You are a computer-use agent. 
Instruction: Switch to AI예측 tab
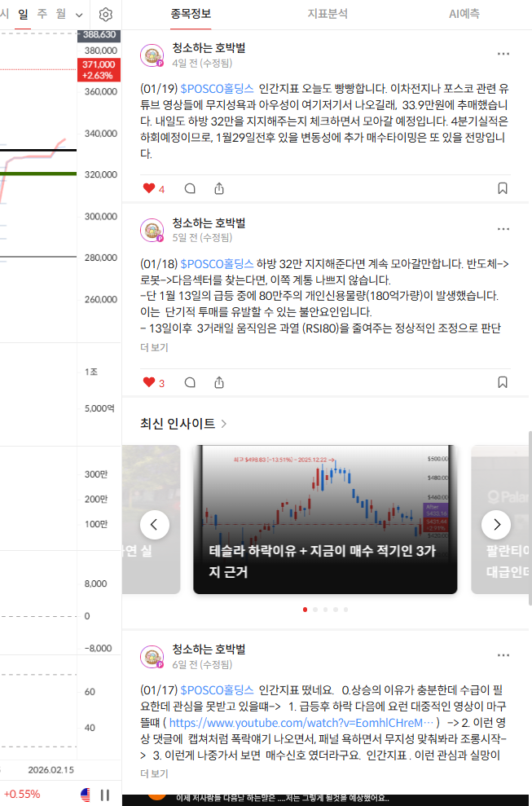click(464, 14)
